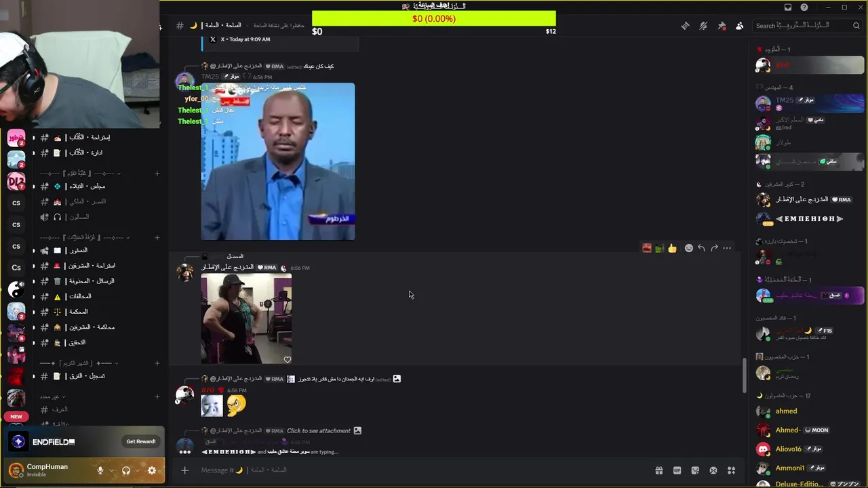The width and height of the screenshot is (868, 488).
Task: Click the Reply arrow on hovered message
Action: (x=701, y=248)
